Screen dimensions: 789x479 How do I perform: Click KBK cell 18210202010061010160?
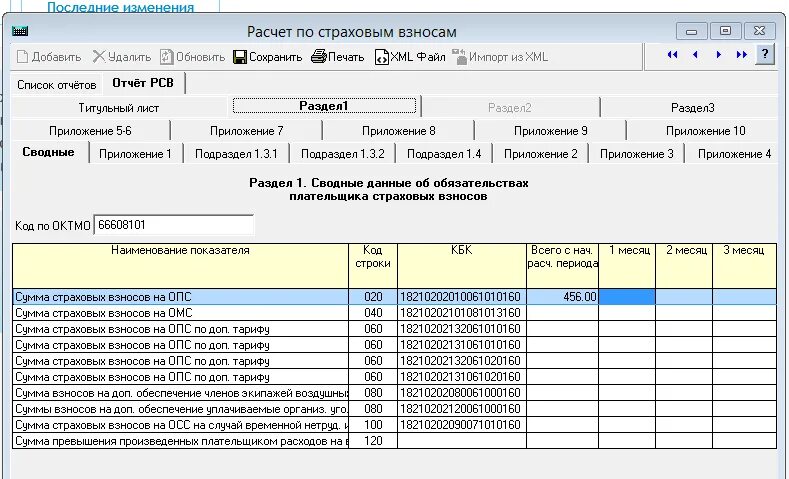(x=461, y=297)
